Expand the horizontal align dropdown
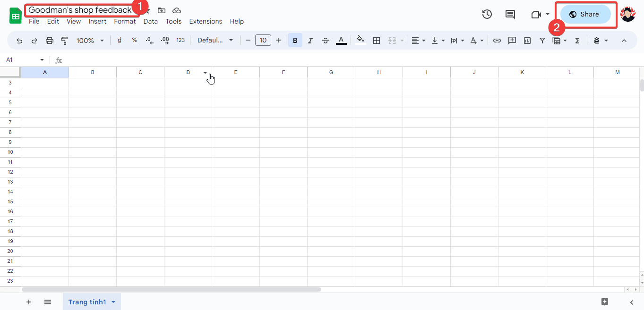The height and width of the screenshot is (310, 644). [x=418, y=41]
